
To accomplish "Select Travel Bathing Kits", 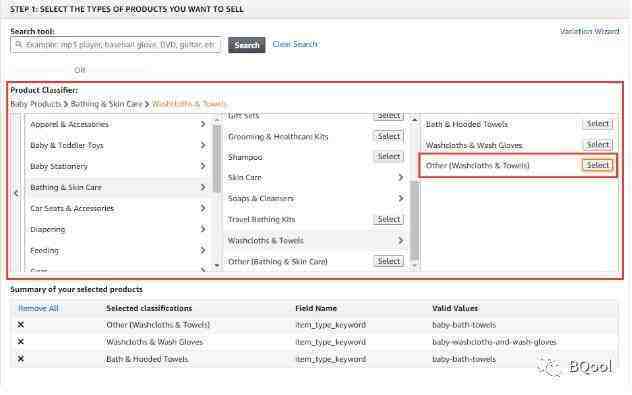I will click(x=389, y=219).
